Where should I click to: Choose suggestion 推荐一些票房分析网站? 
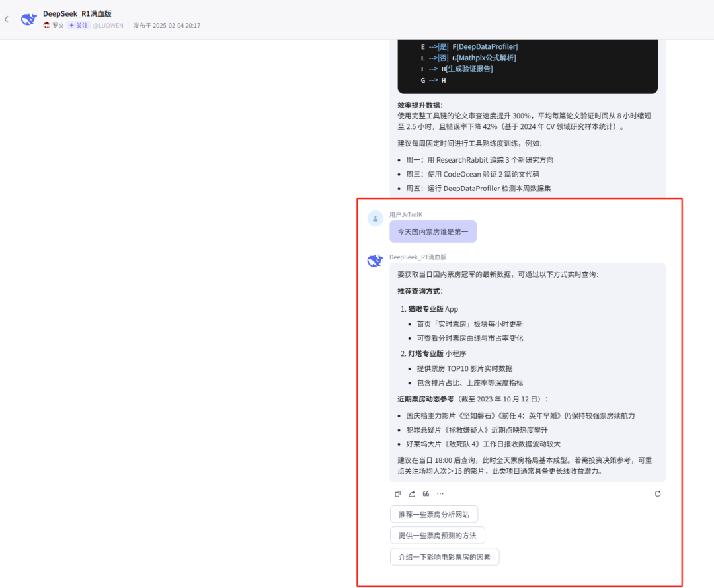coord(434,514)
